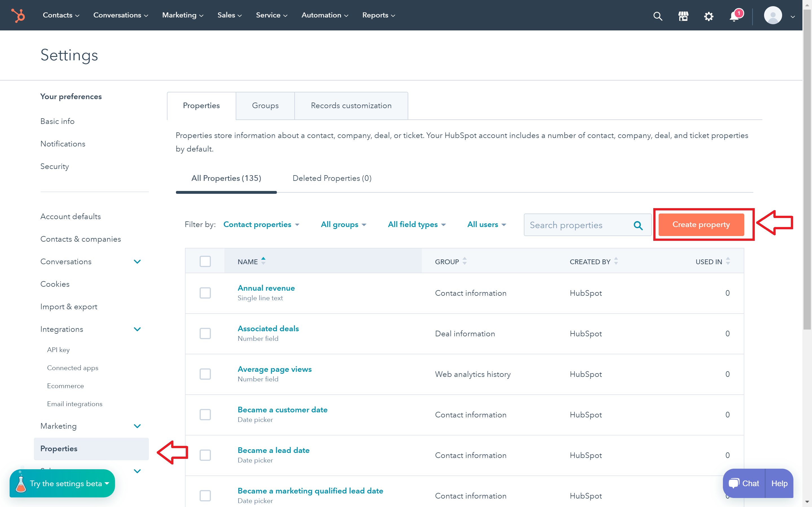Screen dimensions: 812x507
Task: Open the Average page views property
Action: coord(274,369)
